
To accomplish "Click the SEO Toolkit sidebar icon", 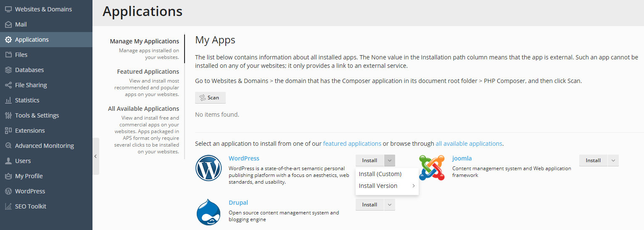I will pos(8,206).
